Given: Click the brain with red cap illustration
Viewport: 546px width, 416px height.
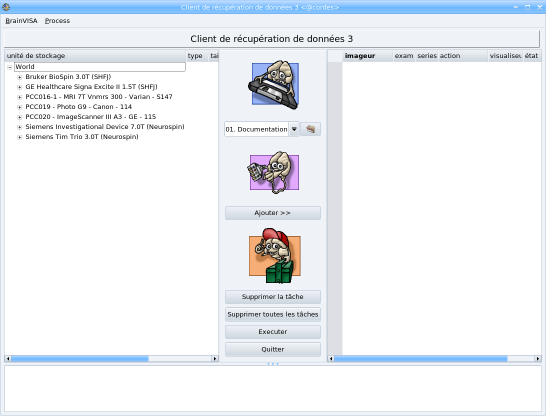Looking at the screenshot, I should coord(274,256).
